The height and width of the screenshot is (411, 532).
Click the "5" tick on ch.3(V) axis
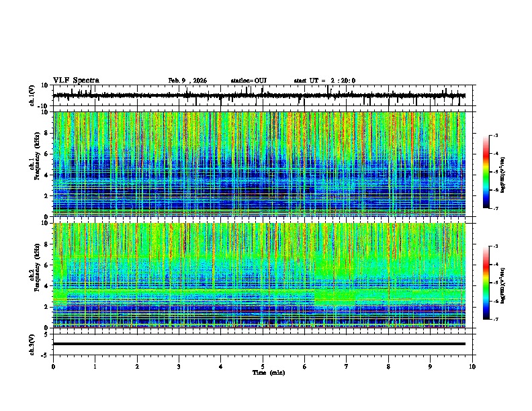tap(46, 334)
